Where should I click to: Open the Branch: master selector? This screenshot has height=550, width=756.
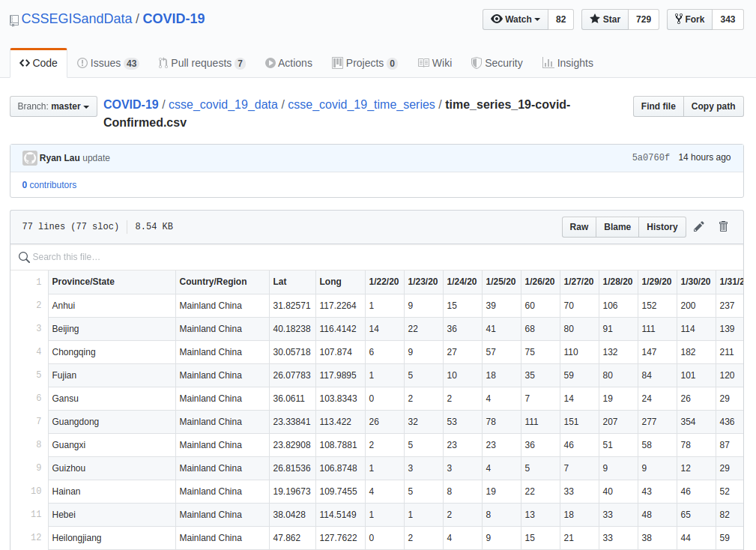pyautogui.click(x=53, y=106)
